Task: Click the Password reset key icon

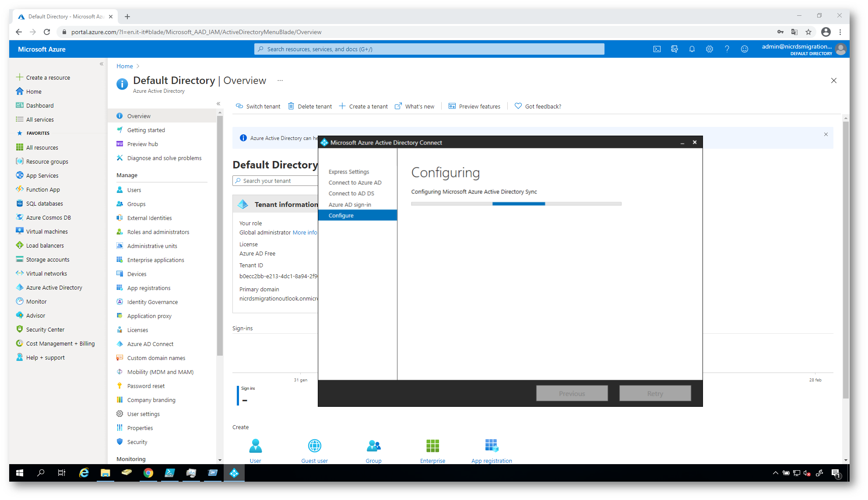Action: [119, 386]
